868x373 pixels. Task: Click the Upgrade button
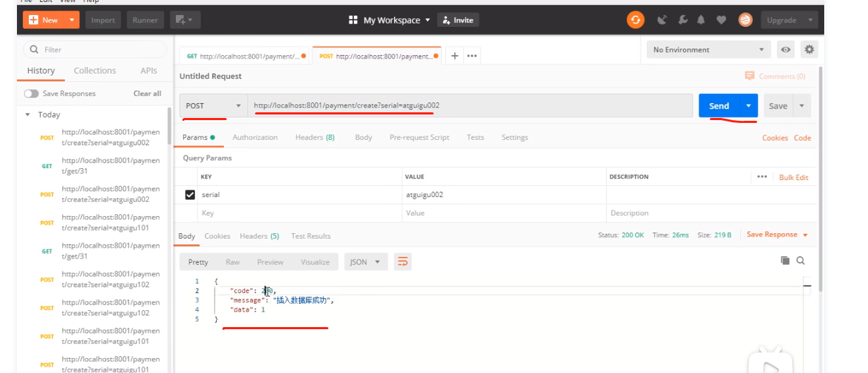click(782, 20)
